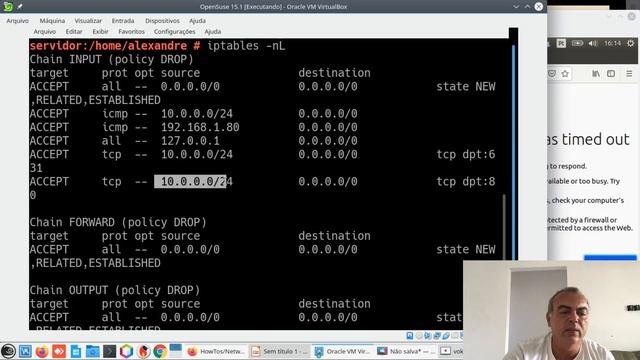This screenshot has height=360, width=640.
Task: Click the 16:14 clock in guest panel
Action: (612, 43)
